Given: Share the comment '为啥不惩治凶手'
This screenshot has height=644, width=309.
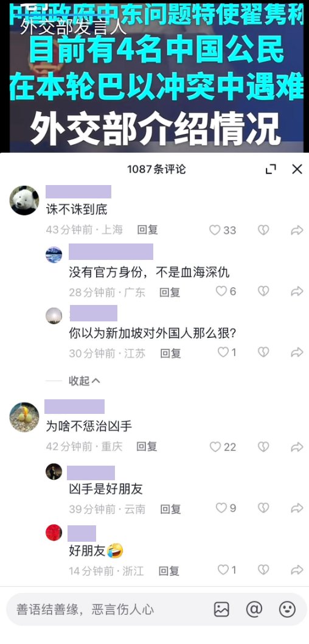Looking at the screenshot, I should (297, 447).
